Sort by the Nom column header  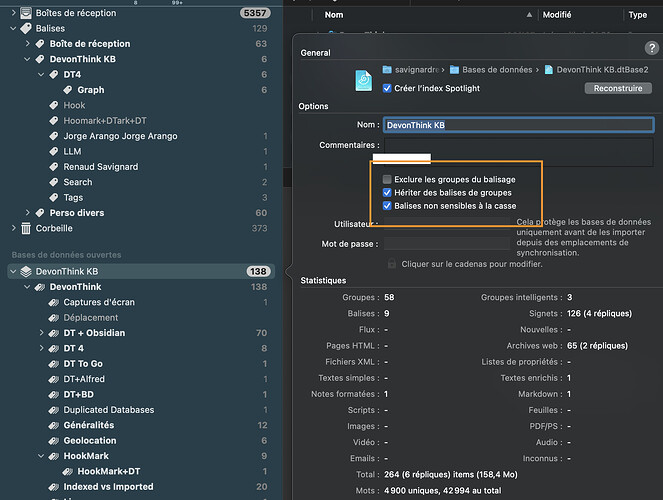pyautogui.click(x=334, y=15)
